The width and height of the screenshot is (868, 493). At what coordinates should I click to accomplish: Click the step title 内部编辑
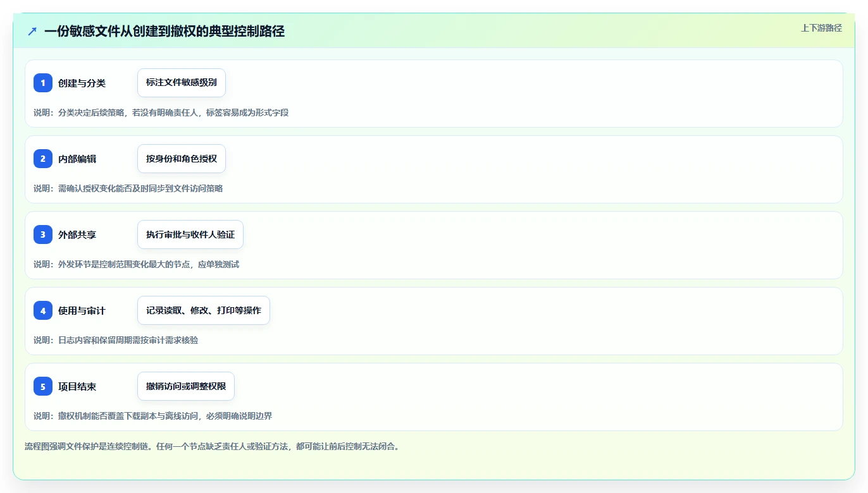[77, 159]
